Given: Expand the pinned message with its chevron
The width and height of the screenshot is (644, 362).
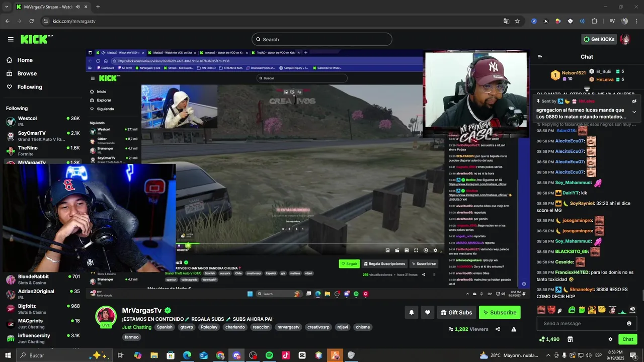Looking at the screenshot, I should (634, 112).
